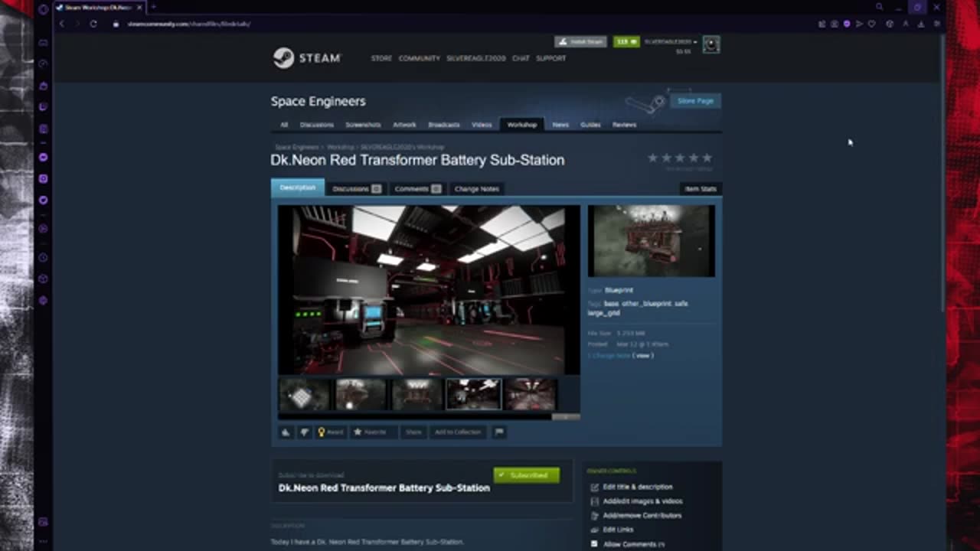Select the Workshop hub tab
Image resolution: width=980 pixels, height=551 pixels.
(x=522, y=125)
